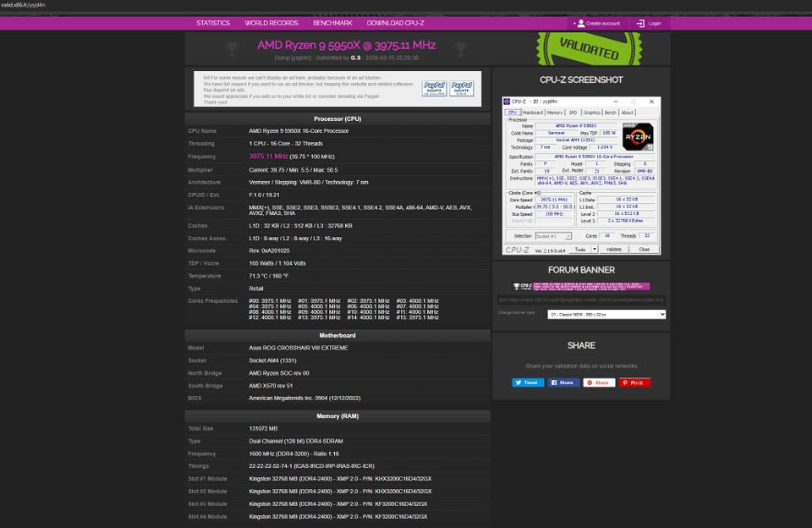Select 'Socket AM4 (1331)' motherboard value
The width and height of the screenshot is (812, 528).
[272, 360]
